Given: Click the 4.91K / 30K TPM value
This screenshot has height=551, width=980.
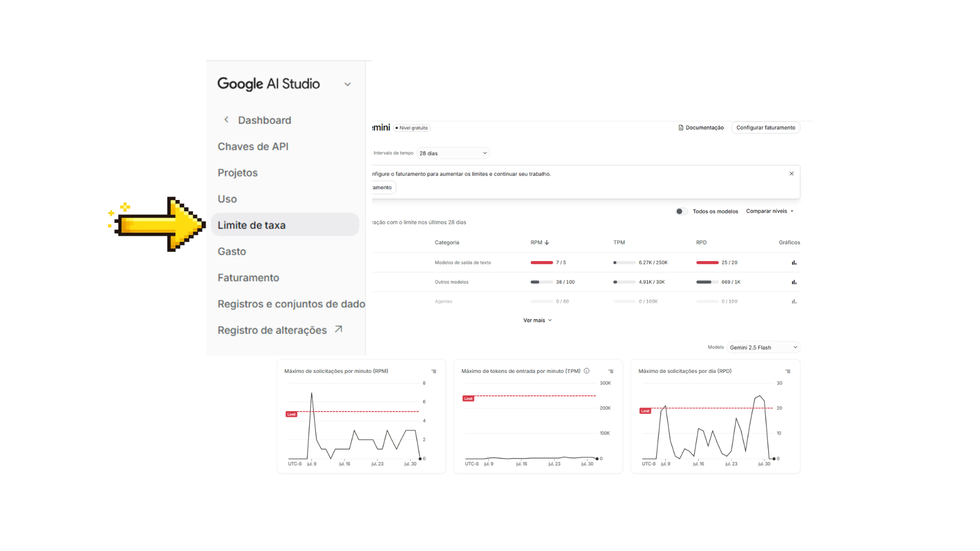Looking at the screenshot, I should click(651, 282).
